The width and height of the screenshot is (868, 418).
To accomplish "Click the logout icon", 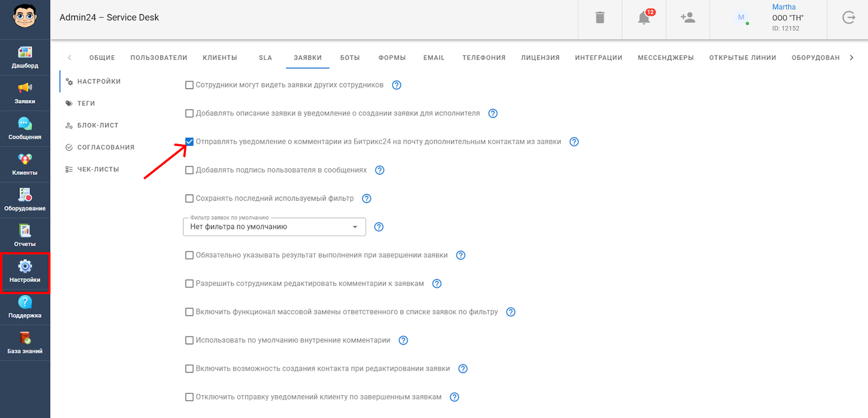I will 848,18.
